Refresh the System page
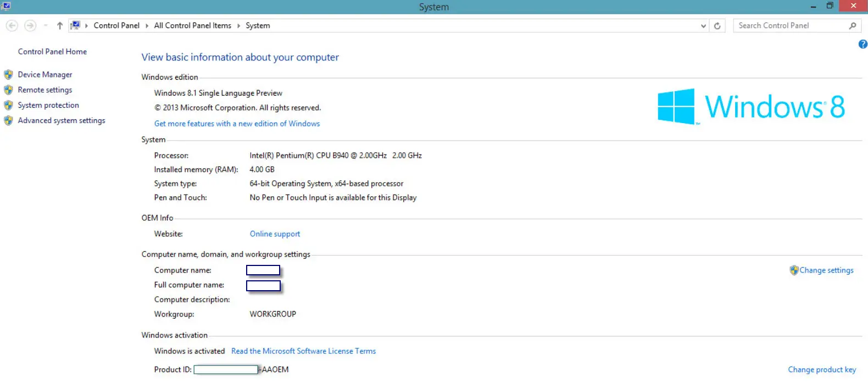The width and height of the screenshot is (868, 388). (x=717, y=26)
